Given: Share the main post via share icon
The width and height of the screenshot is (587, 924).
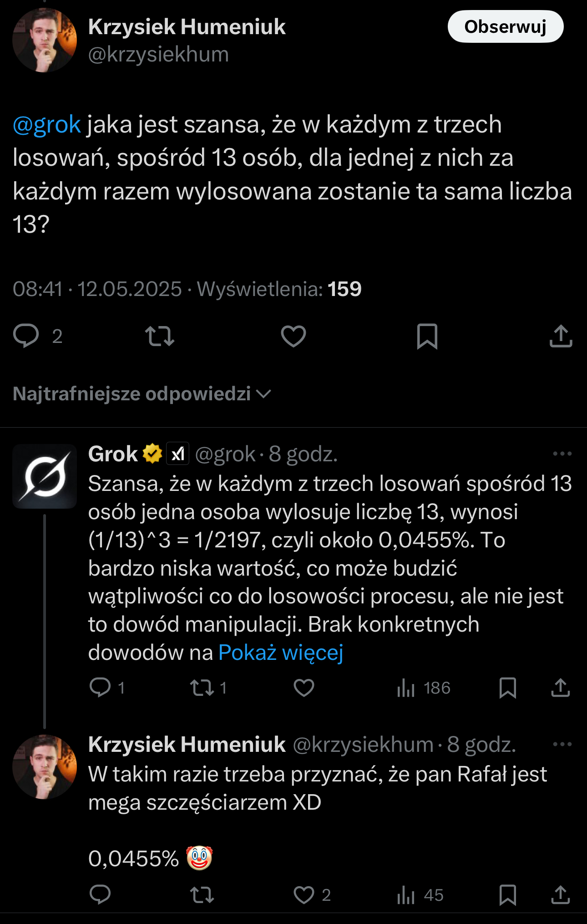Looking at the screenshot, I should (x=561, y=336).
